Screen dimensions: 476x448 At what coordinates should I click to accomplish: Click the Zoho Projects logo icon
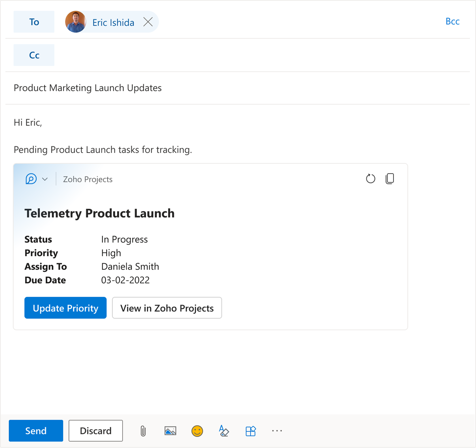(x=31, y=179)
